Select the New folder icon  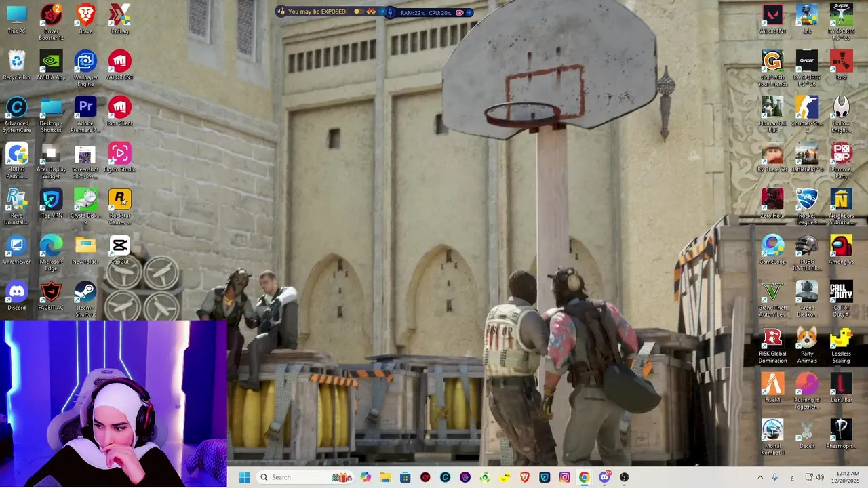[x=85, y=249]
